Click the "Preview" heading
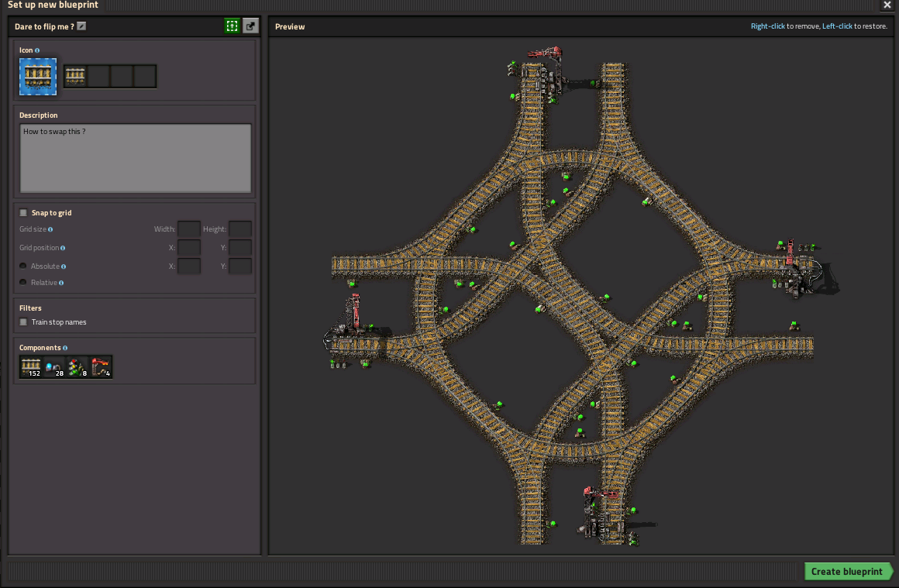The height and width of the screenshot is (588, 899). (x=290, y=26)
